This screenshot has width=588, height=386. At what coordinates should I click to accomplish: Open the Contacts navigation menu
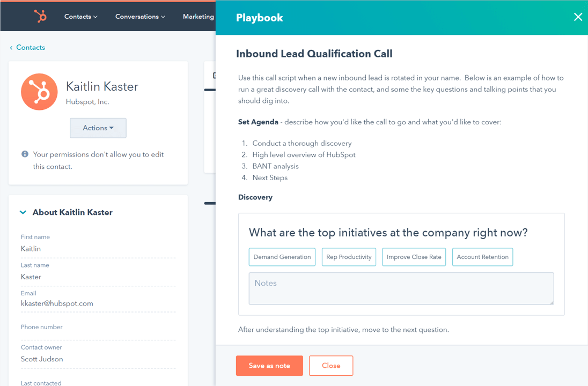click(80, 17)
